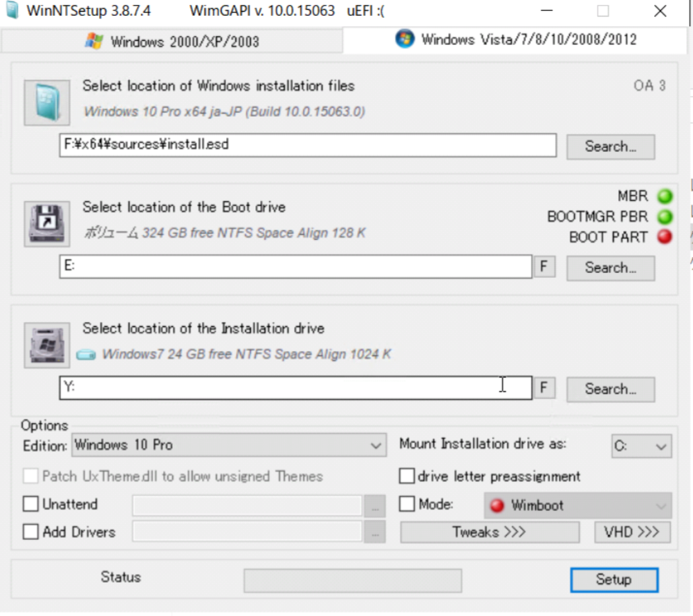Browse for Unattend file with ellipsis button

(375, 506)
